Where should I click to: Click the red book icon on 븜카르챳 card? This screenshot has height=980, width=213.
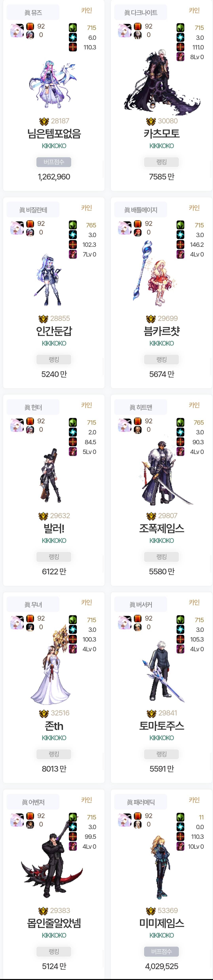point(138,224)
